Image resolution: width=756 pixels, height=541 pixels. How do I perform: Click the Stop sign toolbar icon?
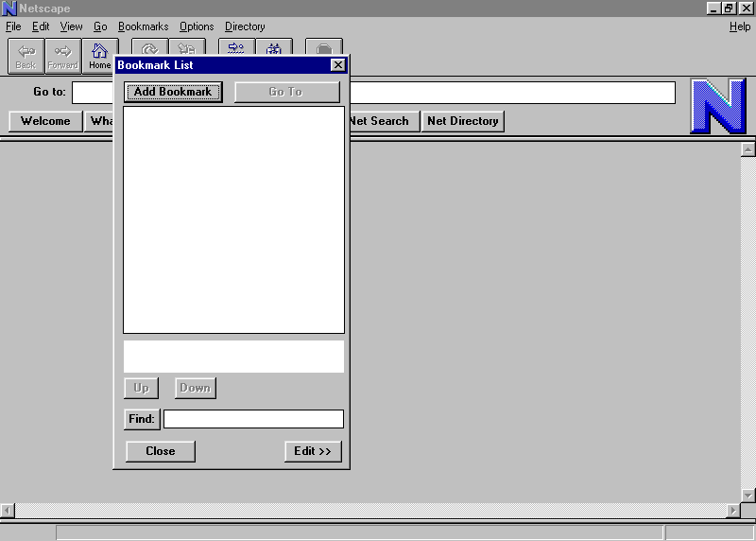pyautogui.click(x=324, y=46)
